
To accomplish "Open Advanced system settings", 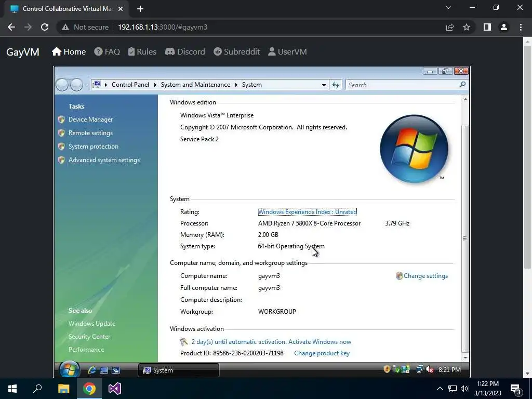I will 104,160.
